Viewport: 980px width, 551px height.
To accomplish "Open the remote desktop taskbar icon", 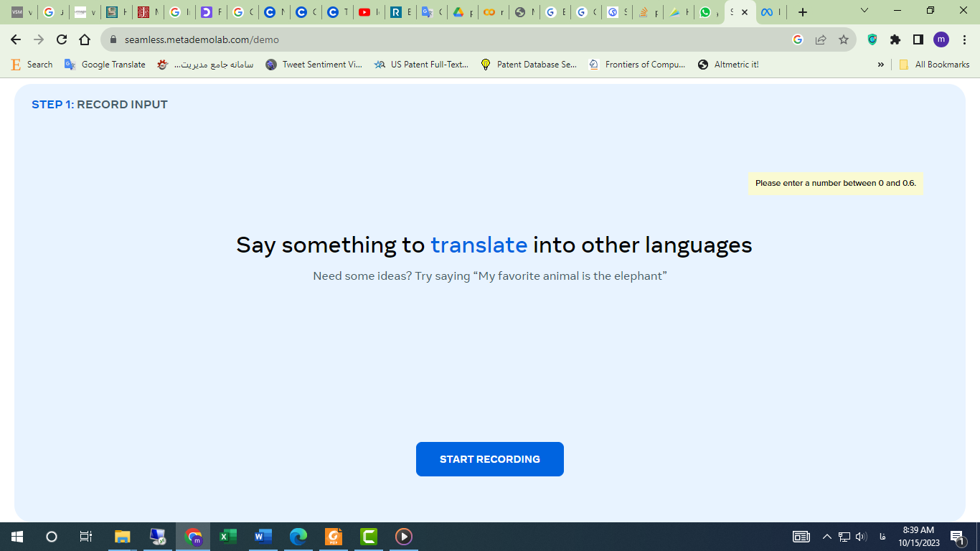I will (158, 537).
